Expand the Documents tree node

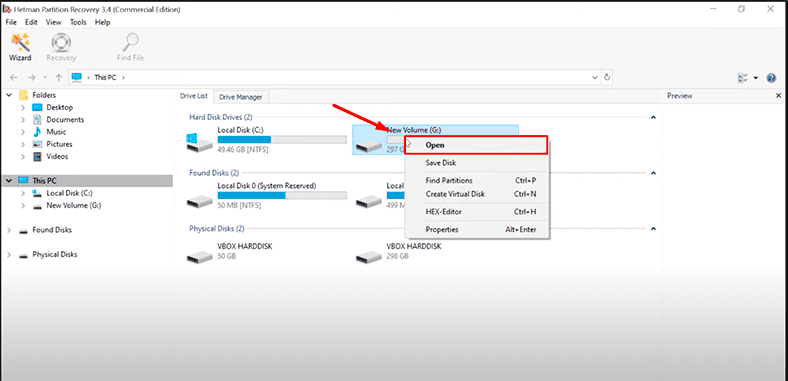coord(23,120)
